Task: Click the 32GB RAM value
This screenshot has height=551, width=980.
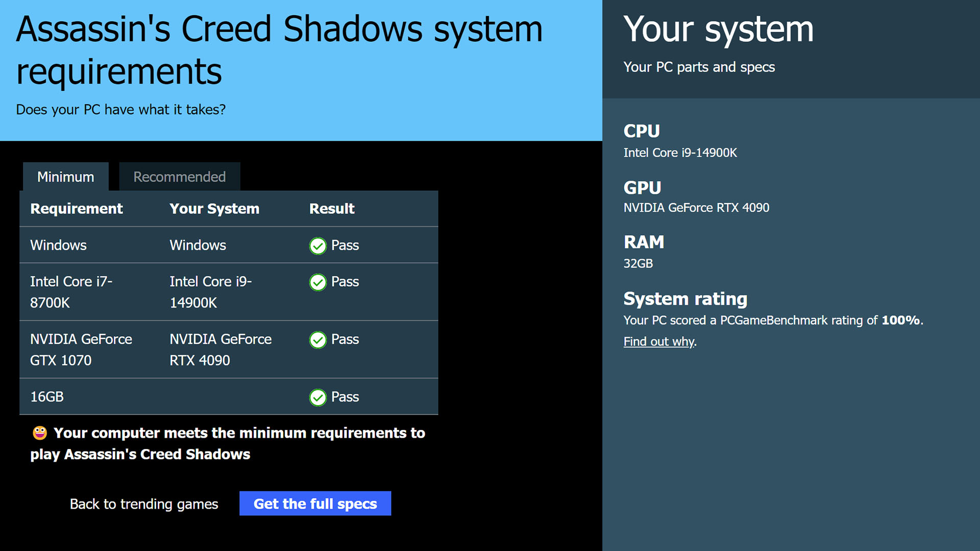Action: point(638,263)
